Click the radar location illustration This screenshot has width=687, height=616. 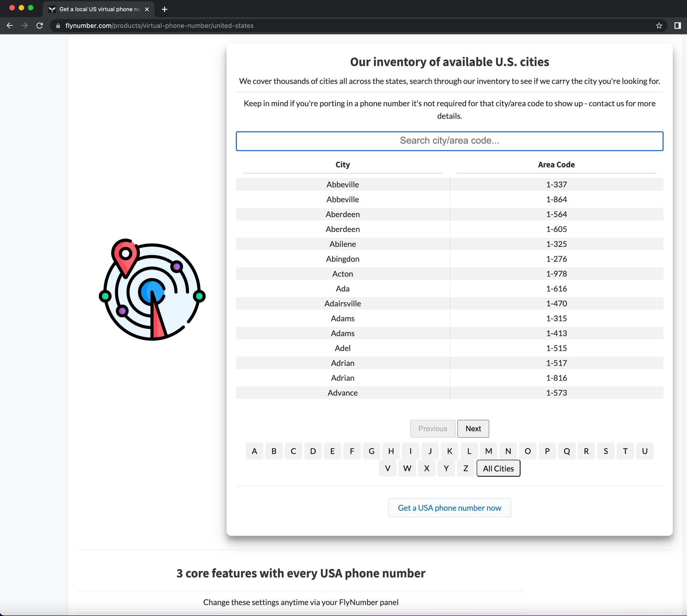152,290
